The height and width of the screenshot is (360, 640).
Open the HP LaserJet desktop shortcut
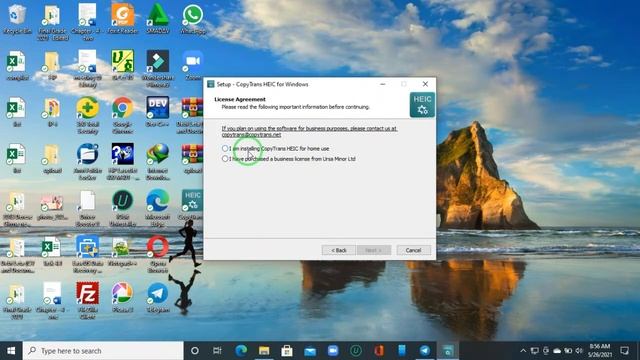122,162
